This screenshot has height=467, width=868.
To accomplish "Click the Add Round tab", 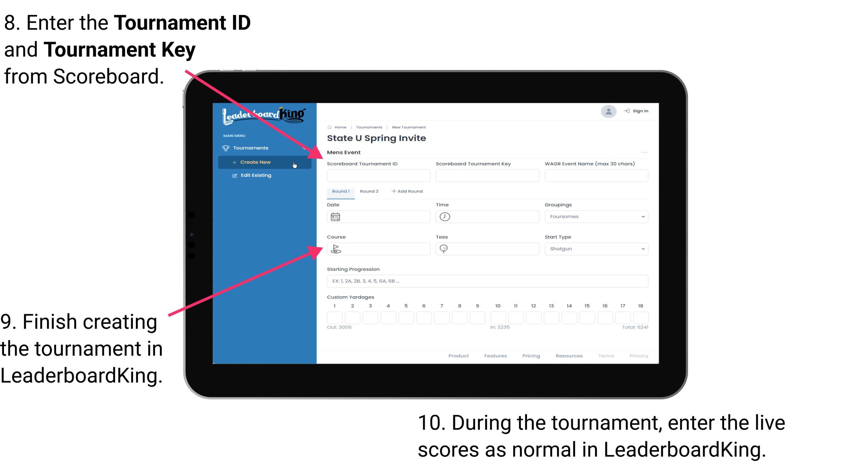I will [408, 191].
